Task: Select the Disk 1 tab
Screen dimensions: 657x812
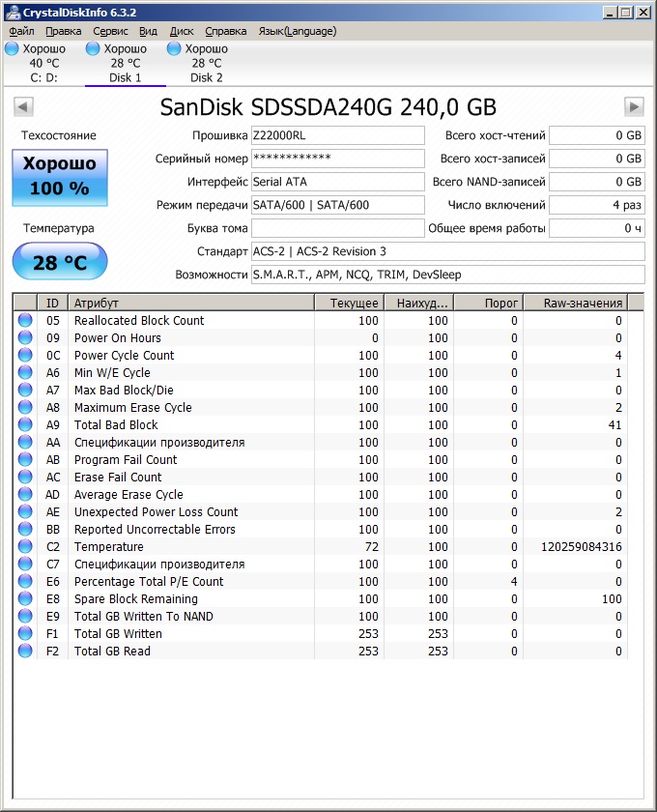Action: (x=125, y=63)
